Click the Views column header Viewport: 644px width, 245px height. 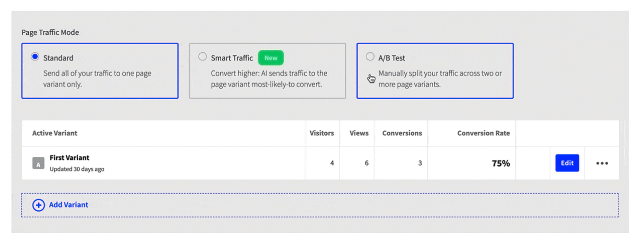358,133
